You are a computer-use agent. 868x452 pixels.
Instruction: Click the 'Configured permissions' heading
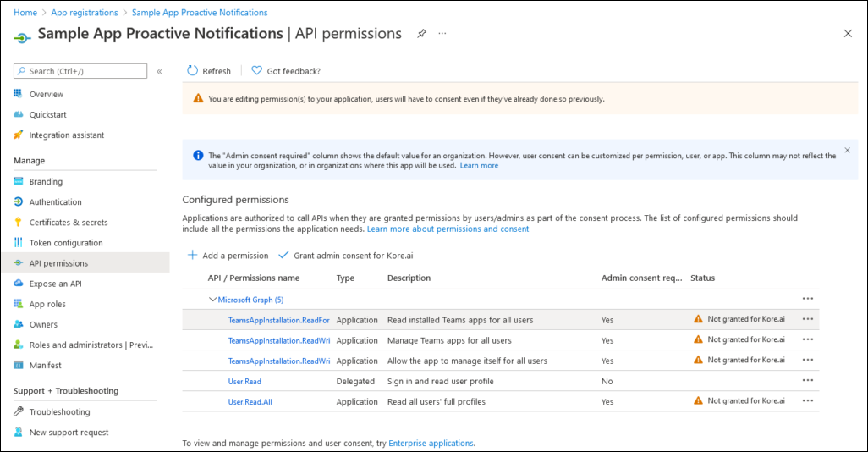point(235,200)
